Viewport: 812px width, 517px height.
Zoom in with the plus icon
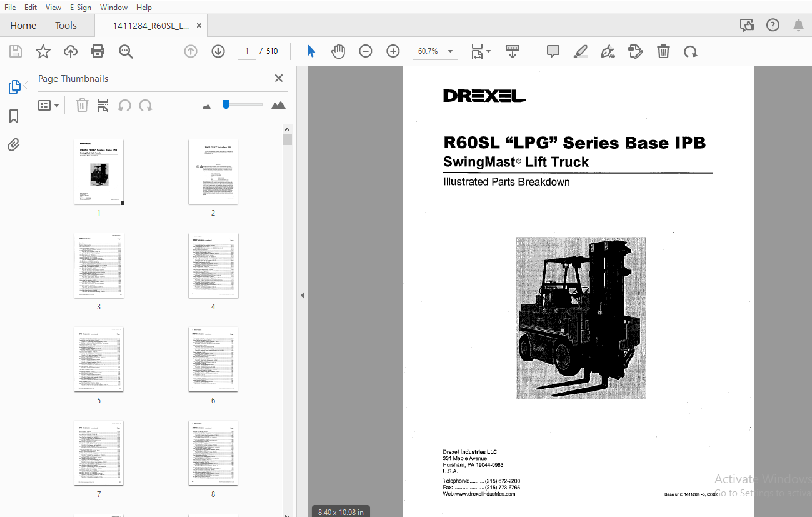pos(393,51)
